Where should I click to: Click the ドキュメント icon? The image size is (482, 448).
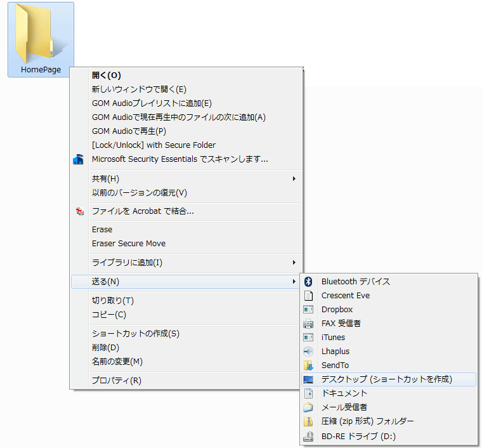[x=308, y=393]
